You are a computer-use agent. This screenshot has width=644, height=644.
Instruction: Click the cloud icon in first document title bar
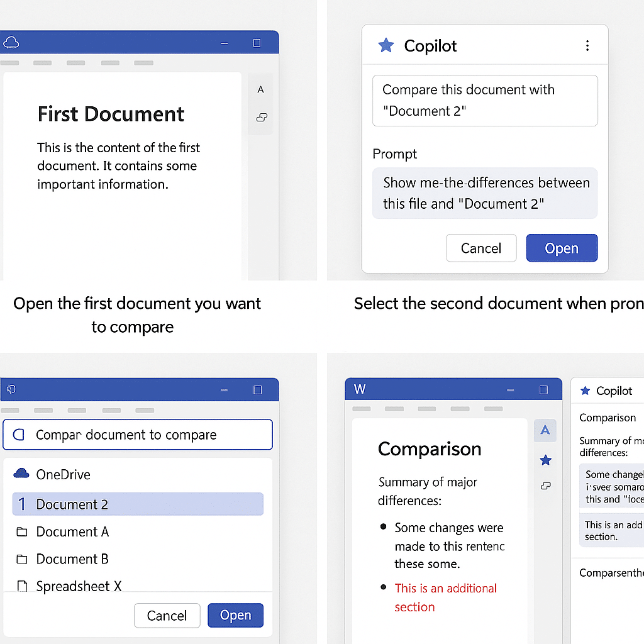pos(11,42)
